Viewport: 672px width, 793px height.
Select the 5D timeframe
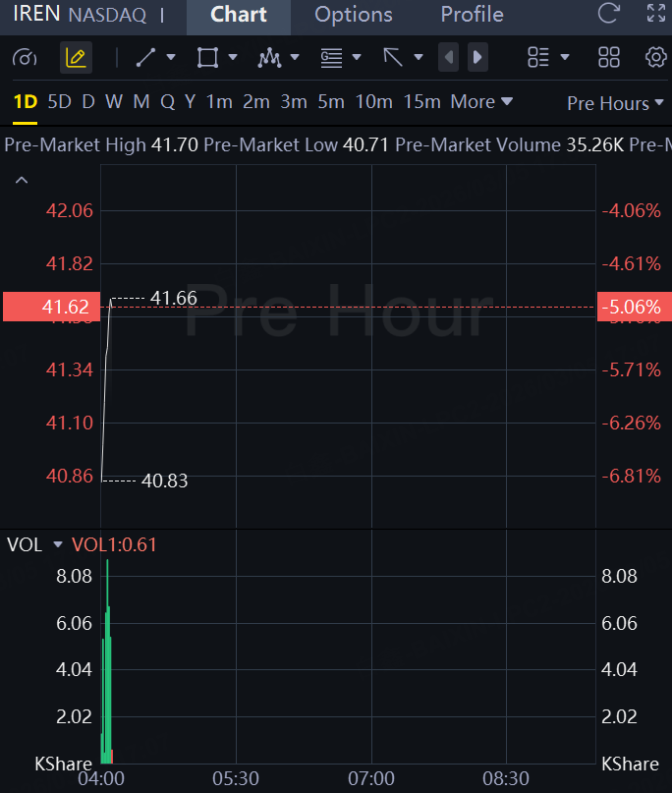(x=59, y=101)
